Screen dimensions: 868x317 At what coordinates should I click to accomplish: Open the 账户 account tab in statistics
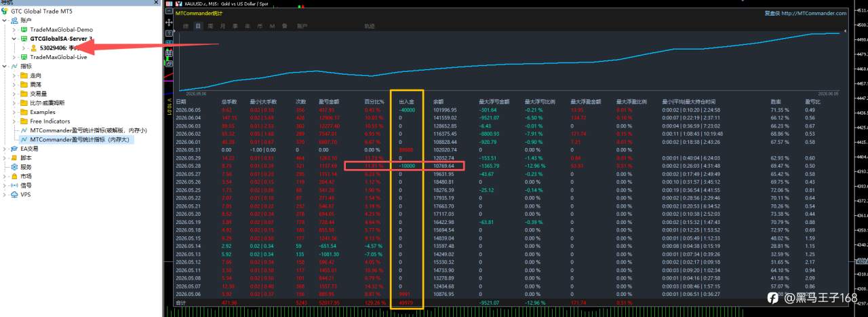click(x=302, y=26)
